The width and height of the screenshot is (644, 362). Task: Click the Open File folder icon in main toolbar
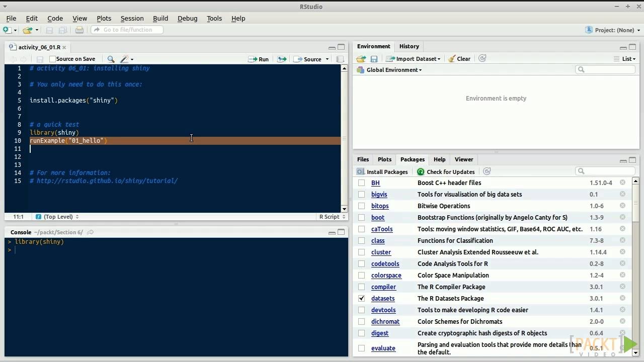pyautogui.click(x=27, y=30)
